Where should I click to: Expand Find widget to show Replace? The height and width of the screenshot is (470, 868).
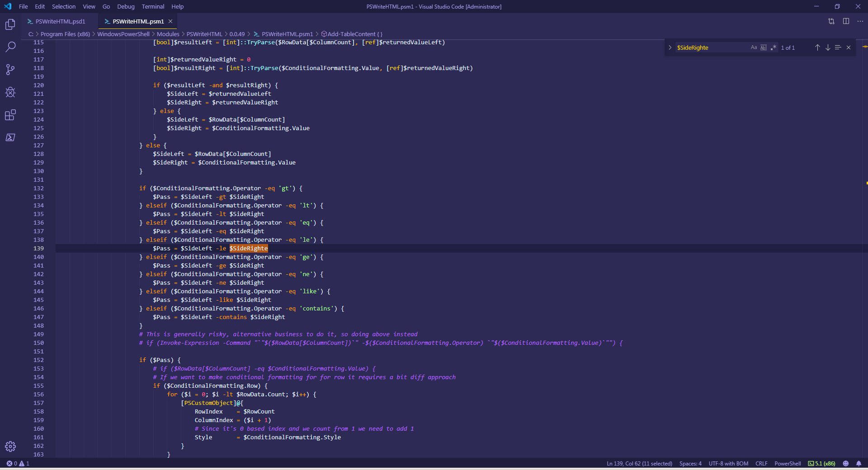[670, 47]
